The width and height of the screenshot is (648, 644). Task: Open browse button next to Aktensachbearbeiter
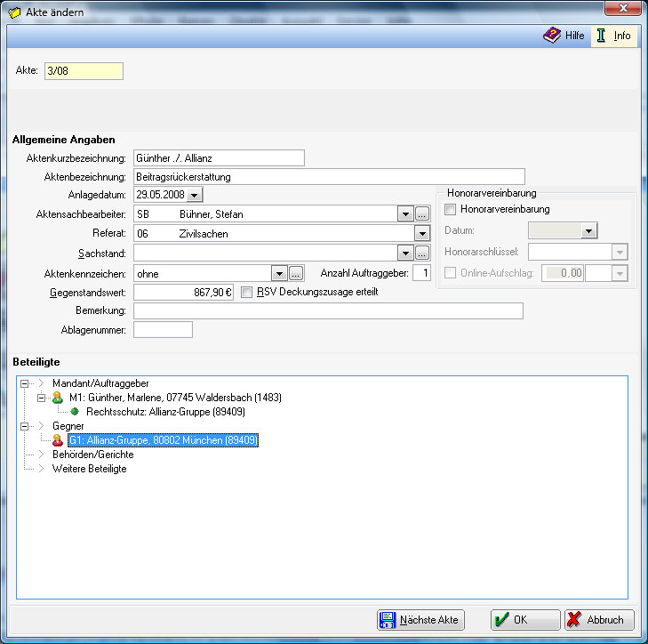pyautogui.click(x=422, y=213)
